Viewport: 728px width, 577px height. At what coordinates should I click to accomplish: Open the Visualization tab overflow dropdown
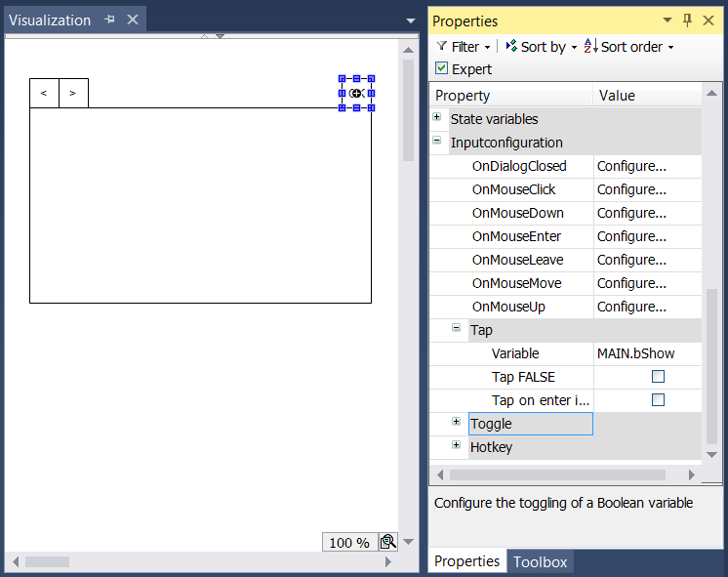point(411,21)
